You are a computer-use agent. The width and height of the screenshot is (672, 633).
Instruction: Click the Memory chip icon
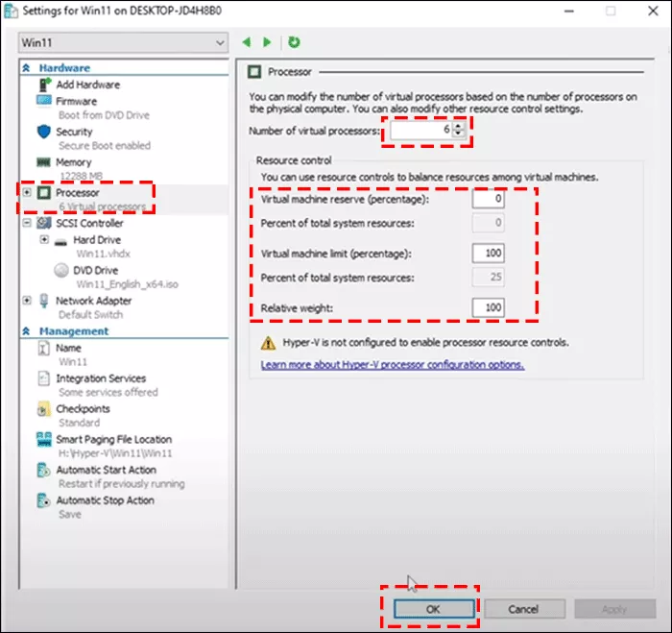(x=44, y=162)
